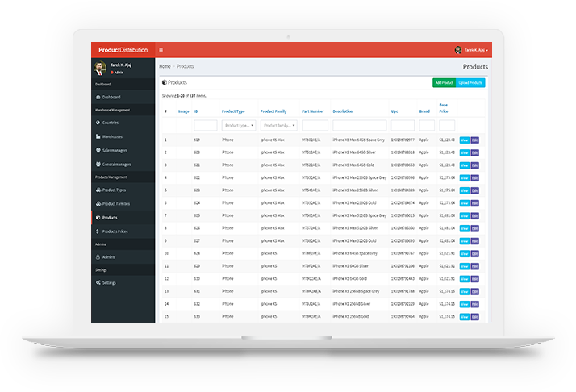Click the Upload Products button
Image resolution: width=576 pixels, height=392 pixels.
(x=470, y=83)
